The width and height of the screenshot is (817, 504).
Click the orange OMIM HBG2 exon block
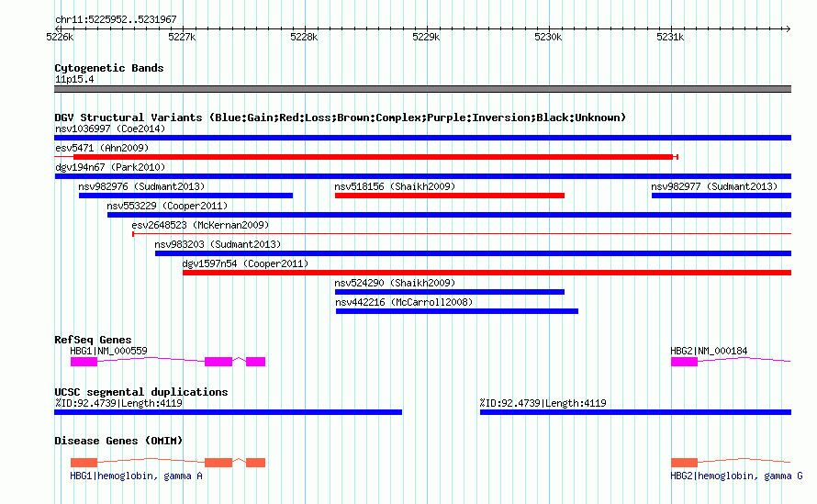coord(684,463)
